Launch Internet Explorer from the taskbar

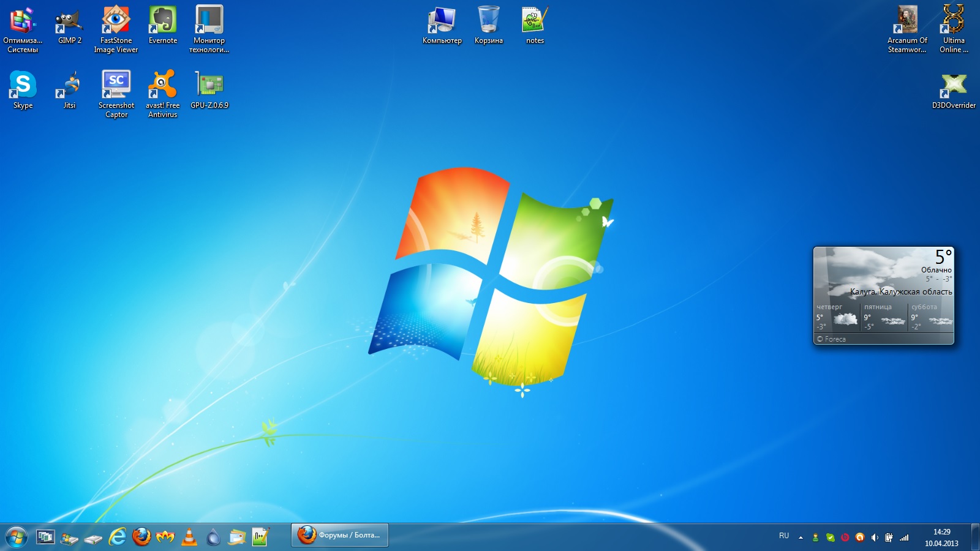[x=117, y=537]
